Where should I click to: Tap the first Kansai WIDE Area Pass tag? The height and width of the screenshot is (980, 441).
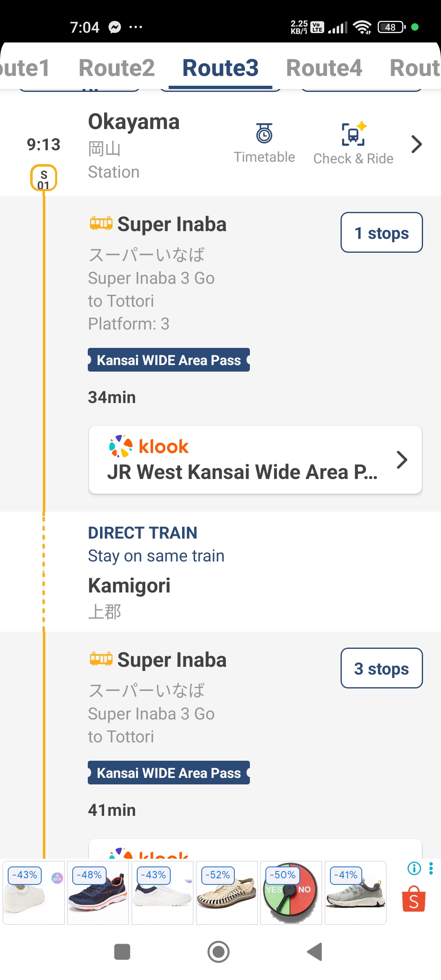[x=169, y=360]
